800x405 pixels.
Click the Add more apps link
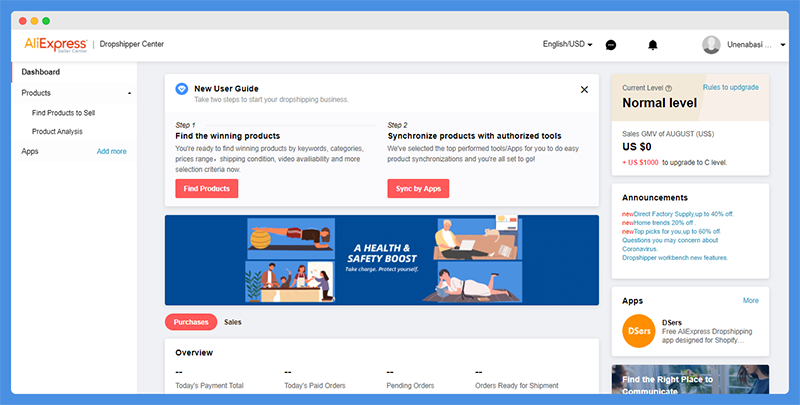[x=112, y=151]
